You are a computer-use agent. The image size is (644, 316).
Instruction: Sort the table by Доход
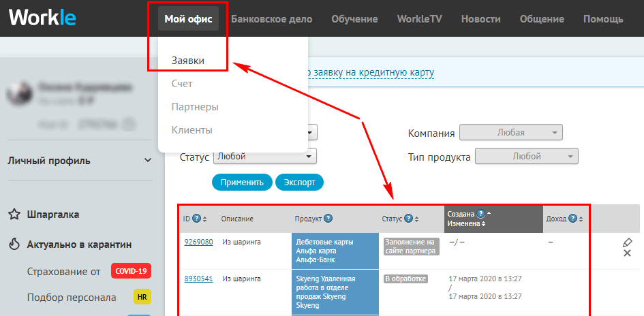[581, 219]
